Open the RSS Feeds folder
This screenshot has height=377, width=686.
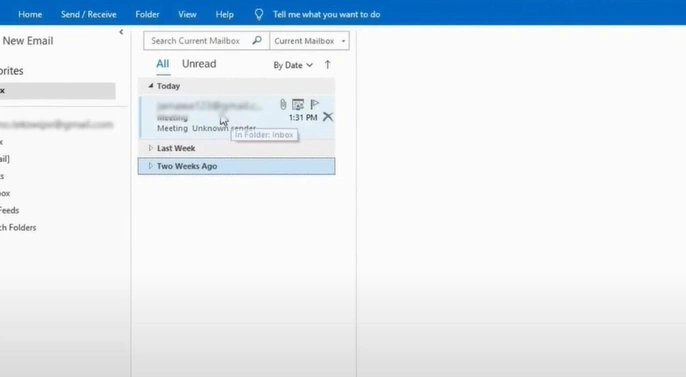pyautogui.click(x=9, y=210)
